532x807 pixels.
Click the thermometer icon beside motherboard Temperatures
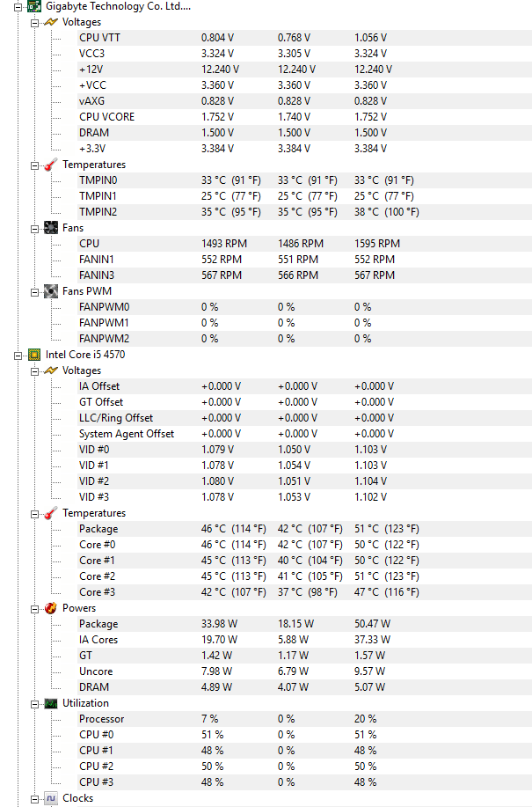(51, 165)
